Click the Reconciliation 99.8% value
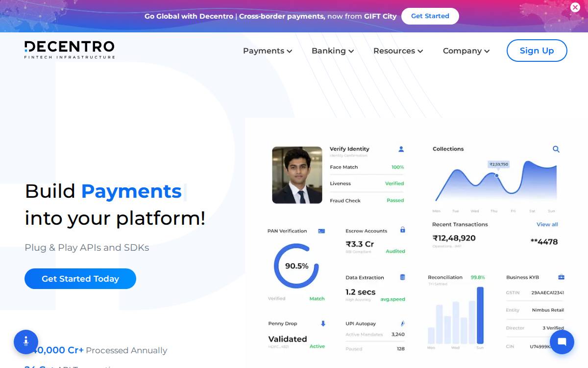The width and height of the screenshot is (588, 368). [478, 277]
